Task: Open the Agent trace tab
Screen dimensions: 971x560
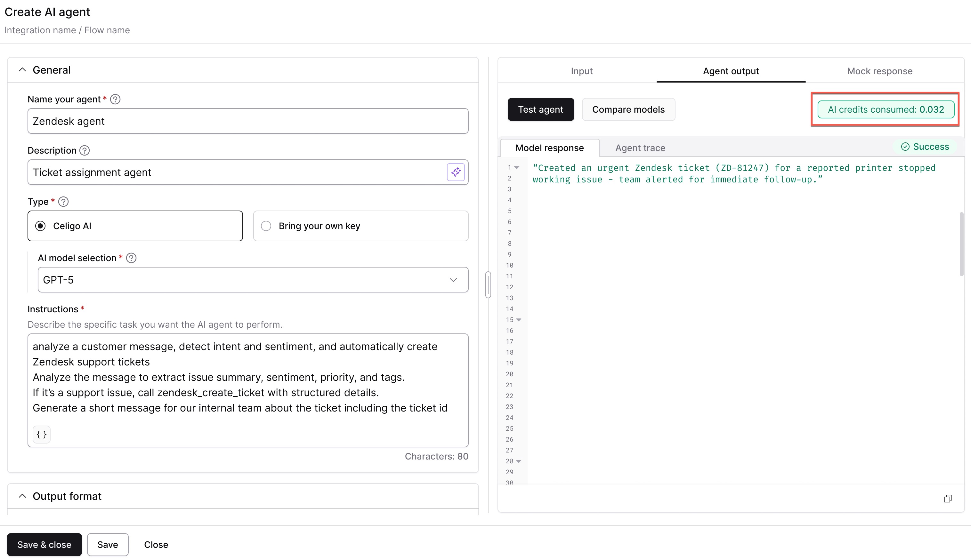Action: pos(640,148)
